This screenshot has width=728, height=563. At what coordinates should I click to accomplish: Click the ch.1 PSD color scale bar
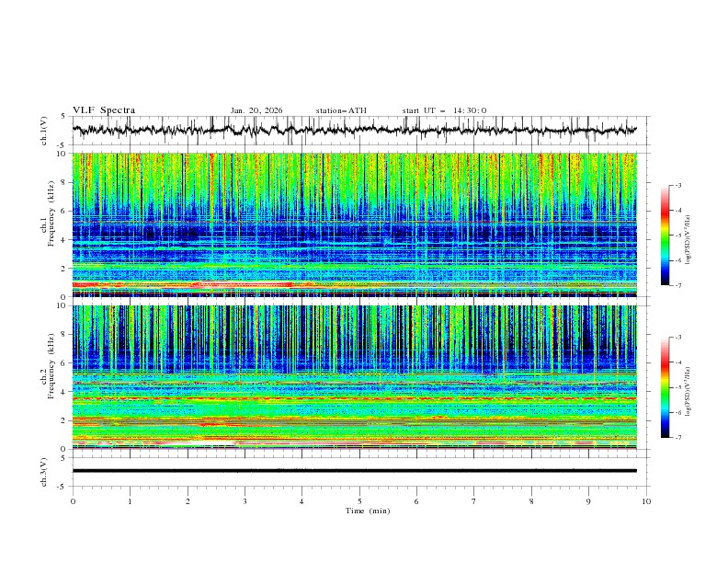[665, 236]
